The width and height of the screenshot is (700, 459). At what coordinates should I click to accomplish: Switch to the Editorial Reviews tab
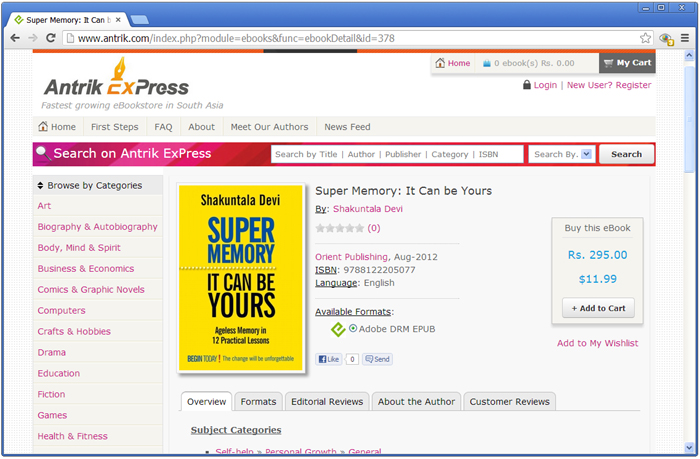pyautogui.click(x=327, y=402)
